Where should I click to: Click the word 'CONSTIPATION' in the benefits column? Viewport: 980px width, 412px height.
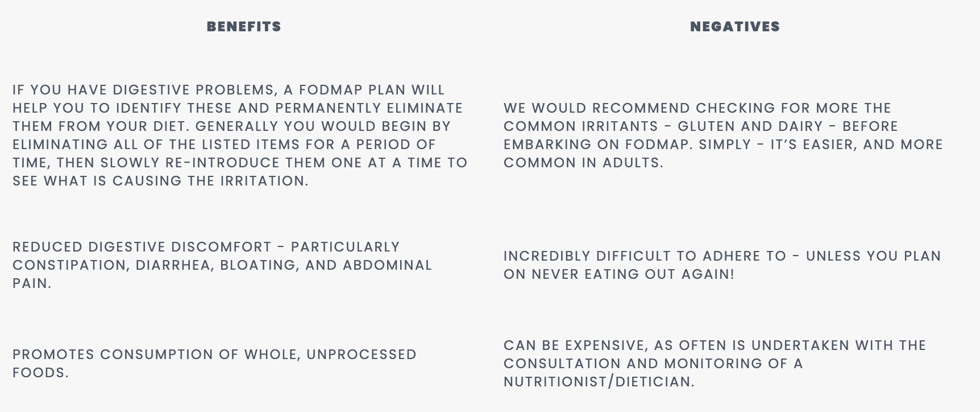tap(69, 265)
